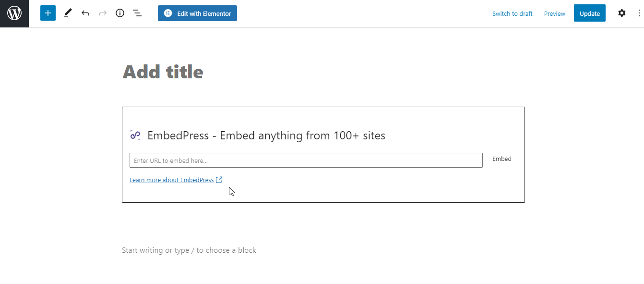Click the WordPress logo in the corner
The image size is (644, 284).
[x=14, y=13]
